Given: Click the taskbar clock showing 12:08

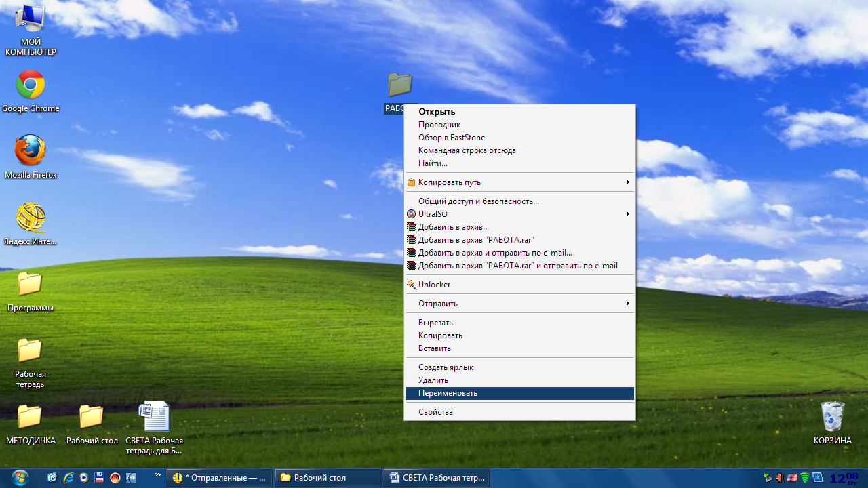Looking at the screenshot, I should [x=844, y=479].
